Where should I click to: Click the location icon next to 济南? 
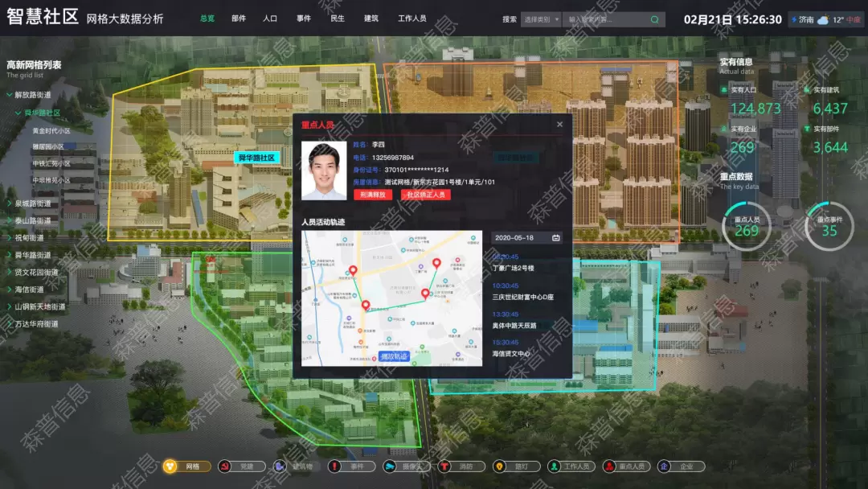coord(794,20)
